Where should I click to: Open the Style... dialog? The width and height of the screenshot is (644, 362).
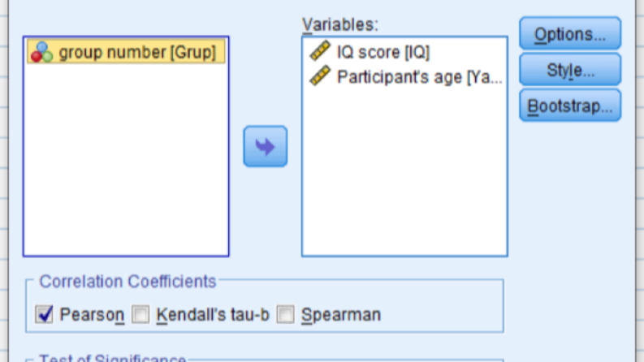point(570,70)
